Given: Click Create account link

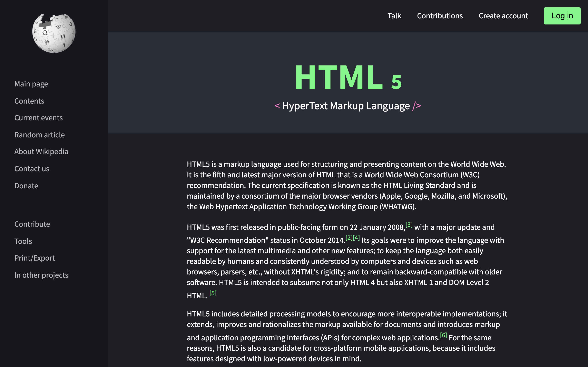Looking at the screenshot, I should coord(503,16).
